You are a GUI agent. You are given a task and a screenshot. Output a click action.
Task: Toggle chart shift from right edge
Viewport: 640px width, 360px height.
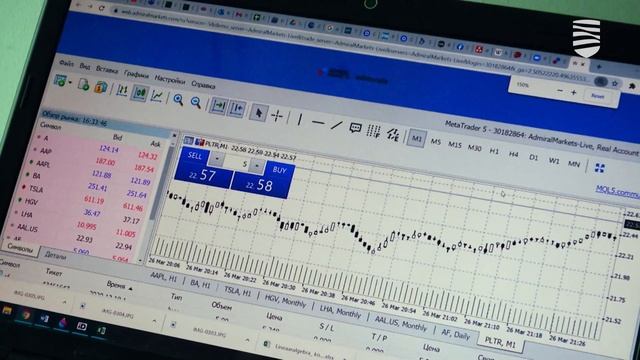click(x=237, y=109)
